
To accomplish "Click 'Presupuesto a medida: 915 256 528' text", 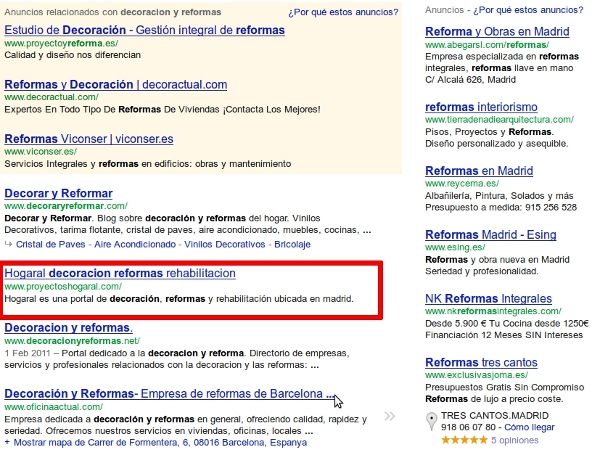I will point(501,207).
